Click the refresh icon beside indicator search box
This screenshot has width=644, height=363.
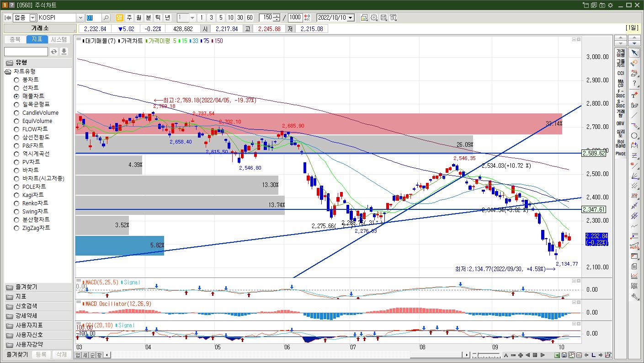pyautogui.click(x=54, y=52)
